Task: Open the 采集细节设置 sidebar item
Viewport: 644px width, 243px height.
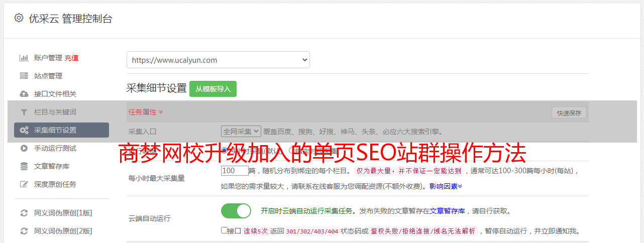Action: click(x=61, y=130)
